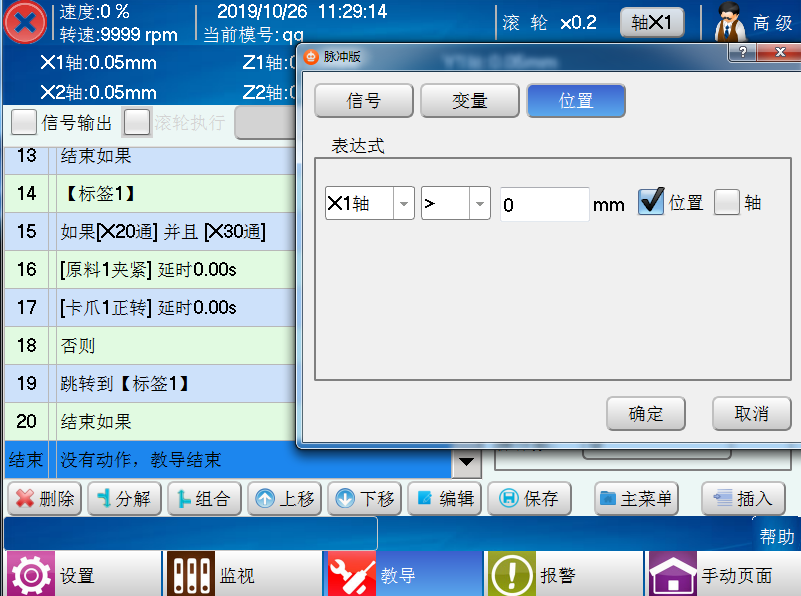Click 取消 to cancel dialog
The image size is (801, 596).
(x=751, y=414)
